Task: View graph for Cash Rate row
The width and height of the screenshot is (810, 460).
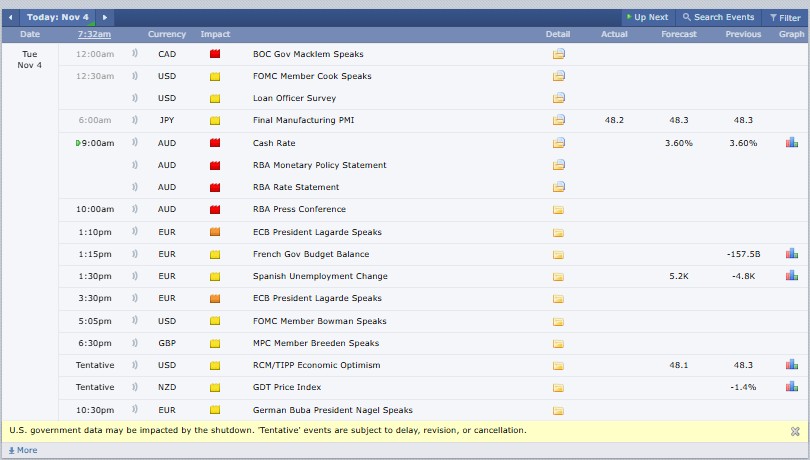Action: [x=791, y=143]
